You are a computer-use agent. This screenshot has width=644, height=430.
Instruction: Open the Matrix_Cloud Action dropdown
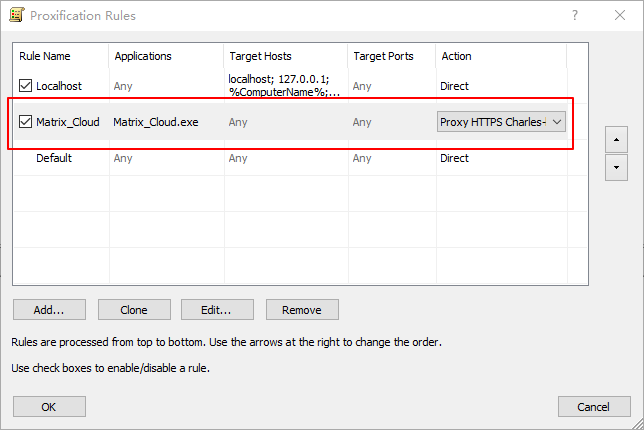coord(557,122)
